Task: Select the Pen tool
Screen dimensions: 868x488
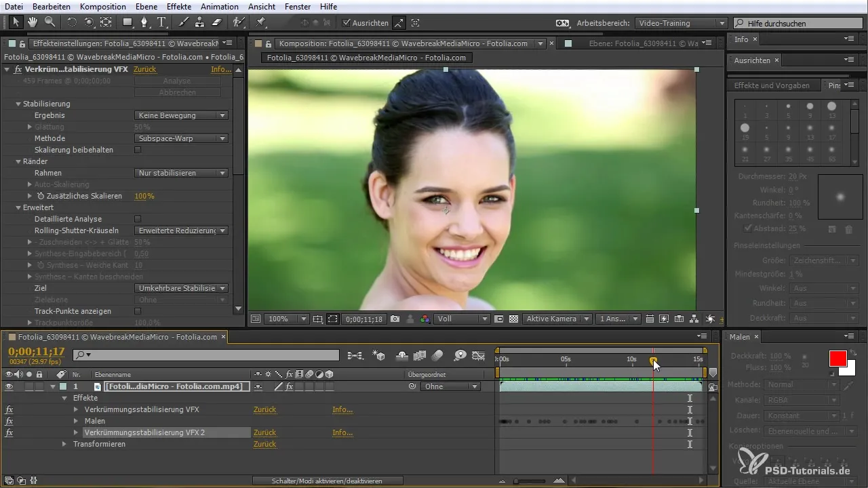Action: [144, 22]
